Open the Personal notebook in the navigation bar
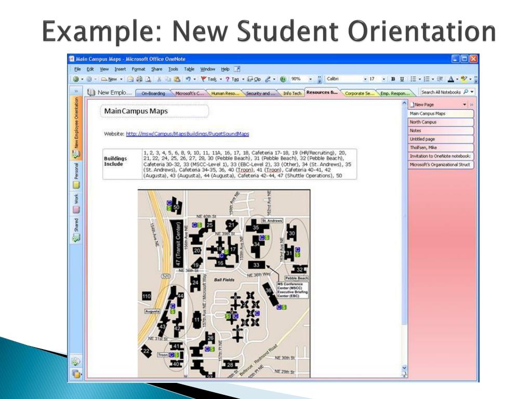Viewport: 532px width, 399px height. point(76,176)
